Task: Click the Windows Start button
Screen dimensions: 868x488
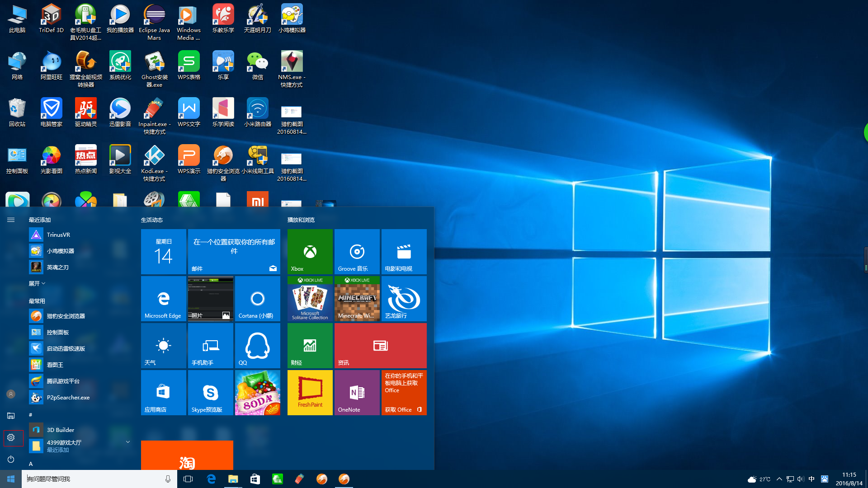Action: coord(11,479)
